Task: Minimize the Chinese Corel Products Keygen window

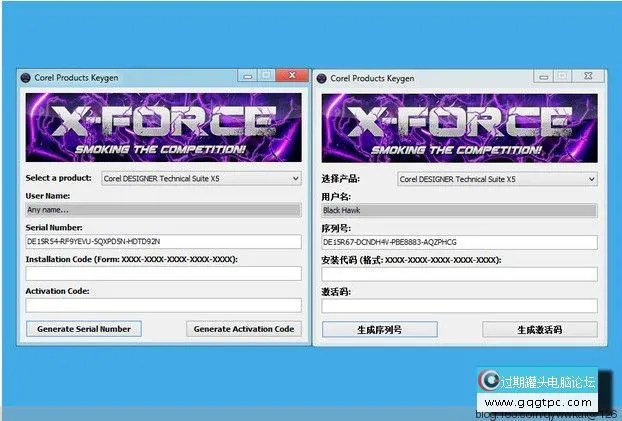Action: (x=543, y=77)
